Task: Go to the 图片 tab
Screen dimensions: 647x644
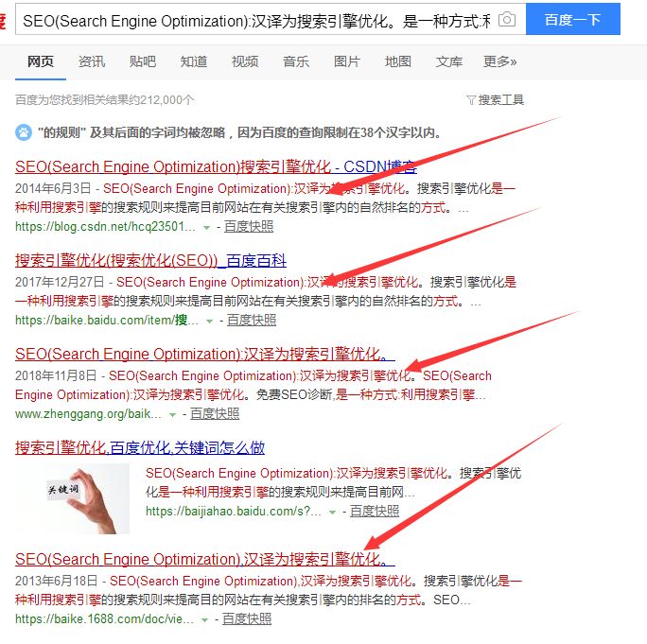Action: (x=346, y=61)
